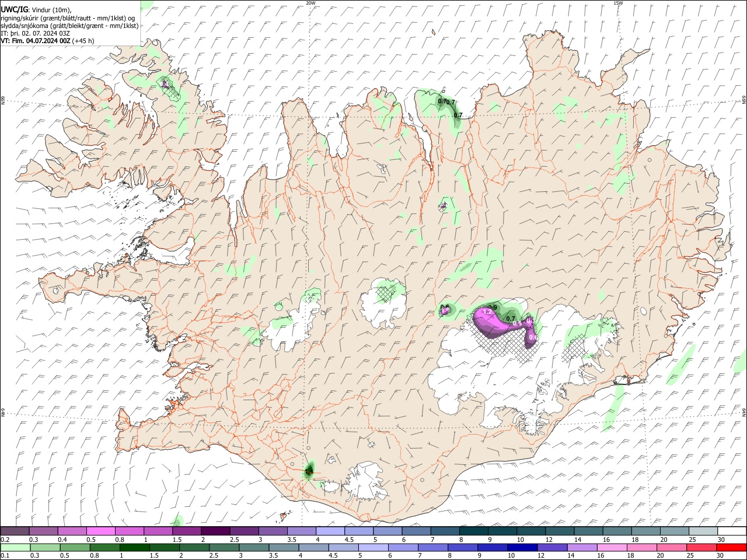This screenshot has height=560, width=747.
Task: Click the dark blue 10 rain scale swatch
Action: coord(522,547)
